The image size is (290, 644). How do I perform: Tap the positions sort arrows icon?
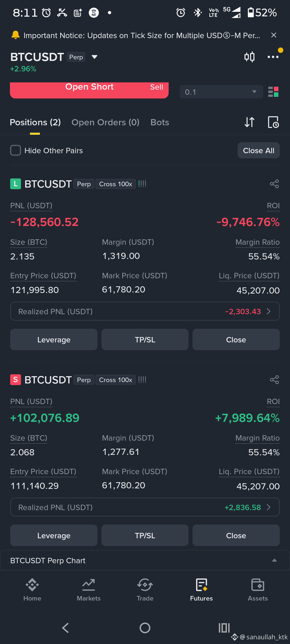click(x=249, y=122)
